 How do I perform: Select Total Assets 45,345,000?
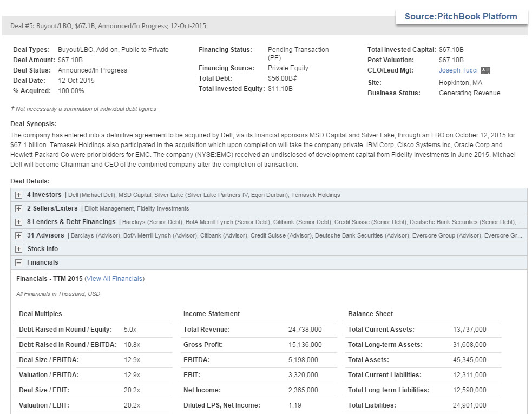click(x=470, y=360)
